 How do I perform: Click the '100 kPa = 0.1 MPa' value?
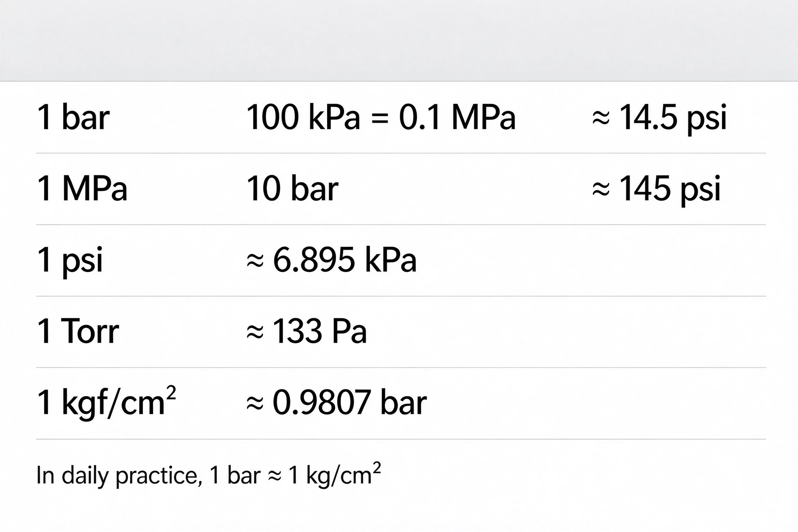381,117
